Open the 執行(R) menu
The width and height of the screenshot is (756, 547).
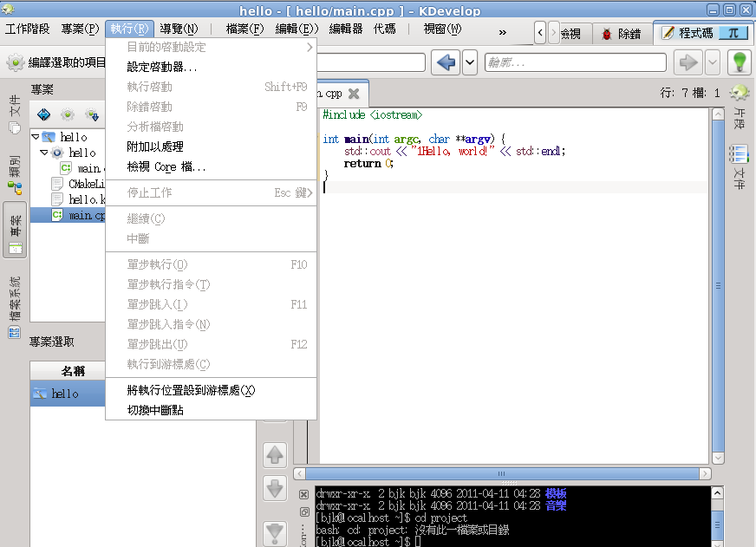click(x=129, y=29)
